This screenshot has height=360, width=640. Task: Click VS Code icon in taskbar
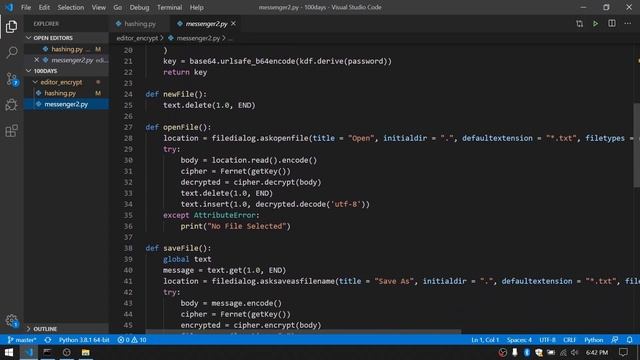(x=29, y=352)
